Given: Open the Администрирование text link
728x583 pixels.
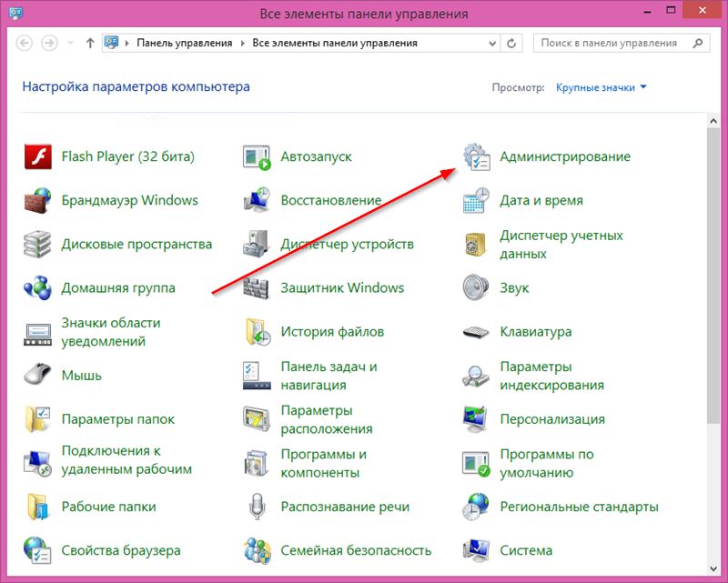Looking at the screenshot, I should 565,156.
